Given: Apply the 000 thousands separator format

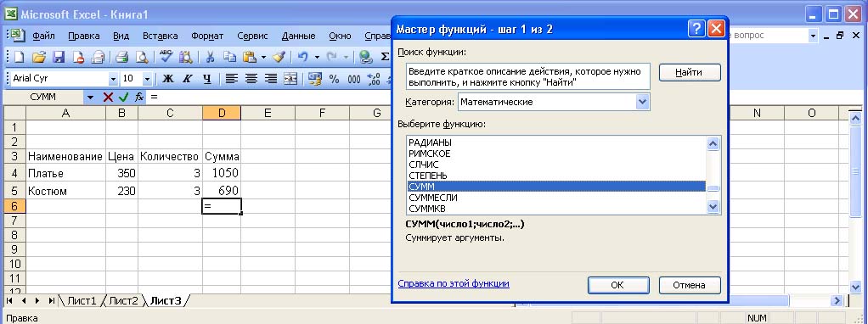Looking at the screenshot, I should point(354,79).
